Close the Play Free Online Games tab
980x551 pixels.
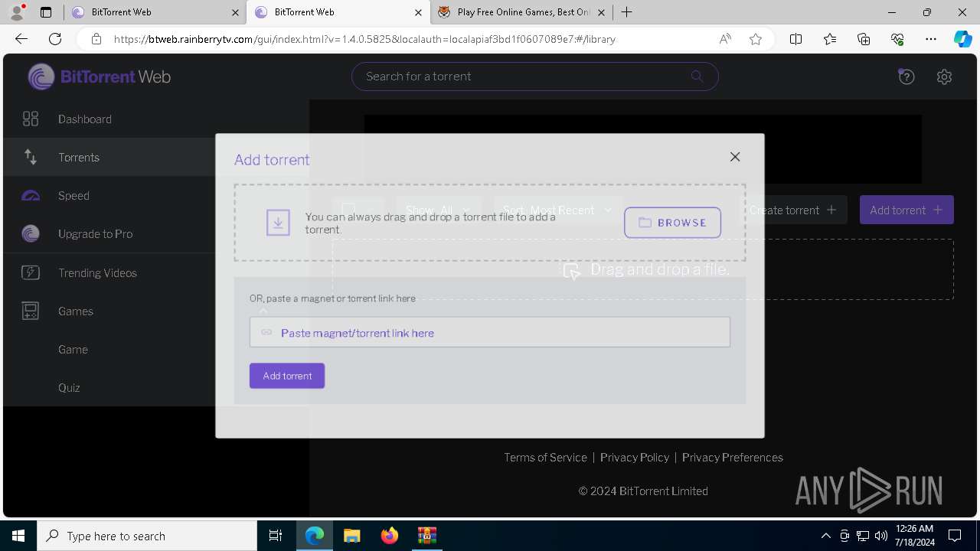pos(601,12)
